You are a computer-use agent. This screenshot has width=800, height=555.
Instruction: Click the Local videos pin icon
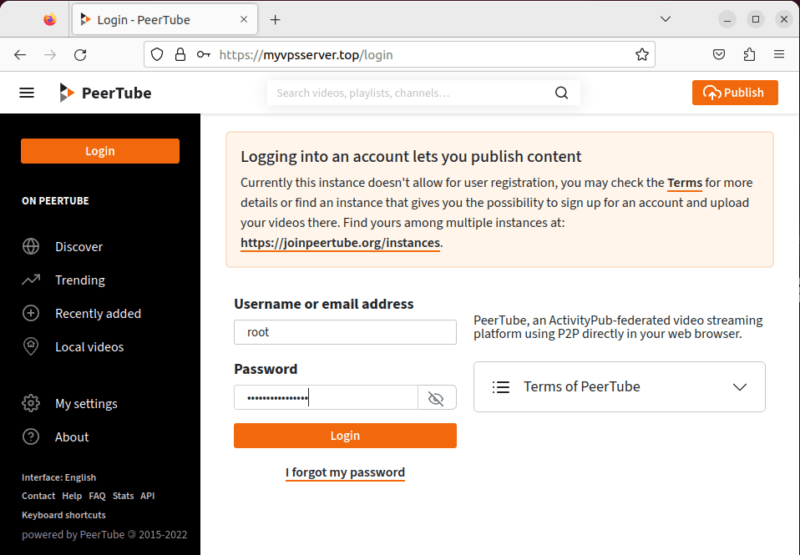pyautogui.click(x=31, y=346)
